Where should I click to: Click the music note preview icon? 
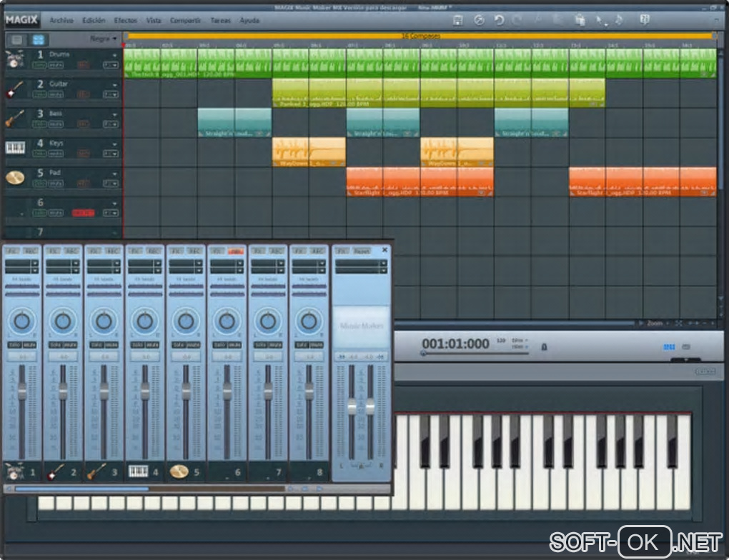[x=619, y=20]
